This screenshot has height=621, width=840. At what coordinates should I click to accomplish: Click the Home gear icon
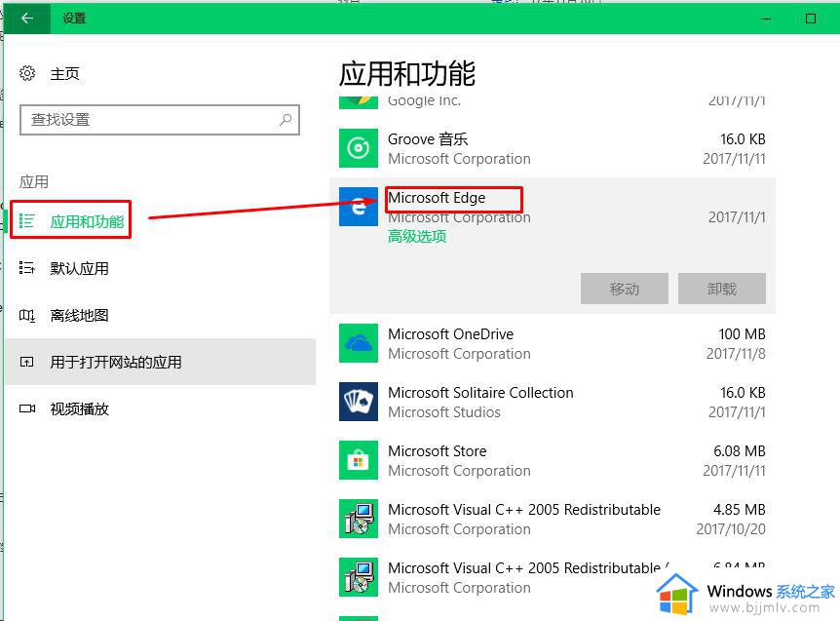coord(27,73)
